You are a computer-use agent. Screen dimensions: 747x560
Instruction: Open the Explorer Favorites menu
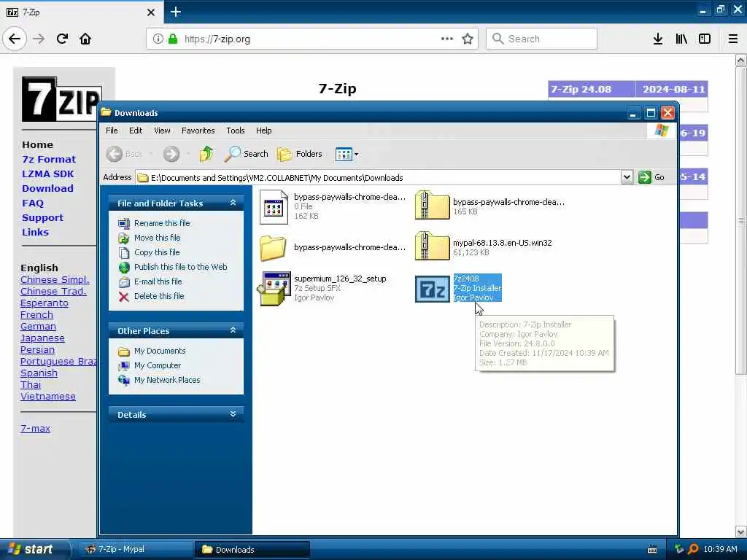click(x=198, y=131)
